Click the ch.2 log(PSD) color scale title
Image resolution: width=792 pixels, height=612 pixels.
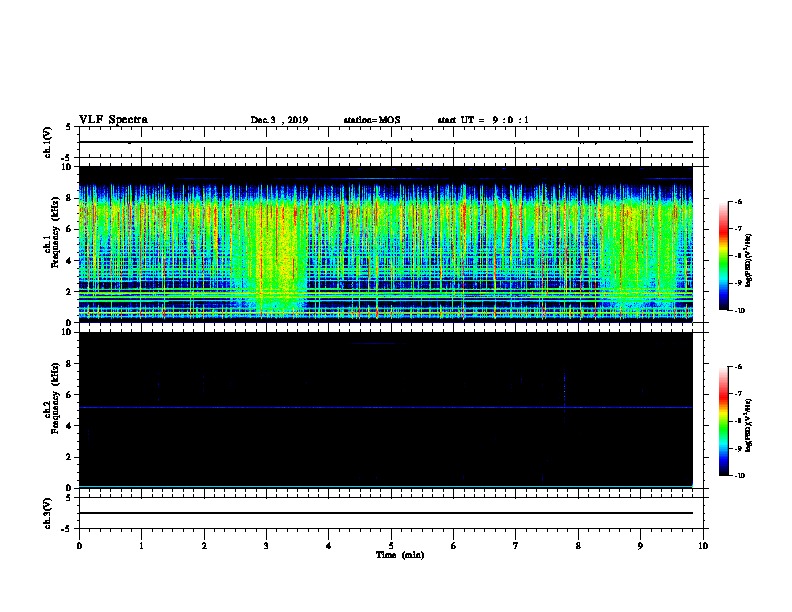[748, 425]
